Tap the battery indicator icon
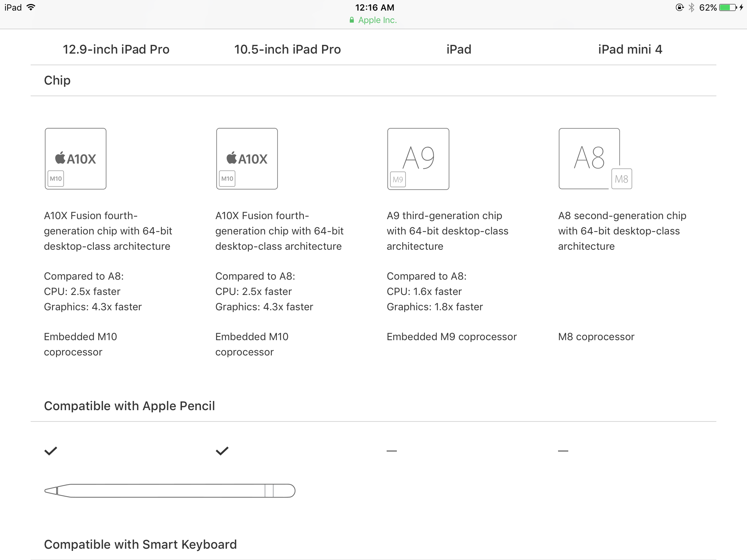747x560 pixels. click(x=728, y=7)
